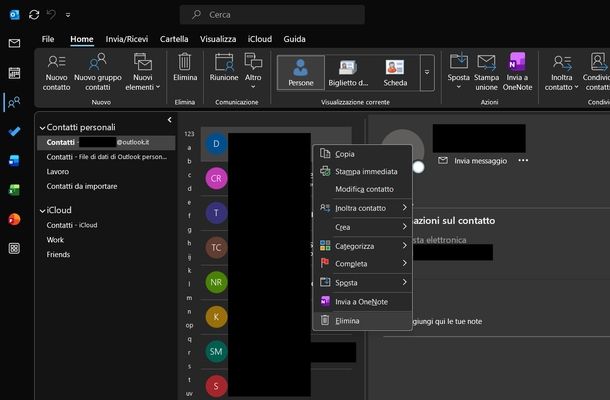Choose Invia a OneNote from context menu
Viewport: 610px width, 400px height.
point(363,302)
